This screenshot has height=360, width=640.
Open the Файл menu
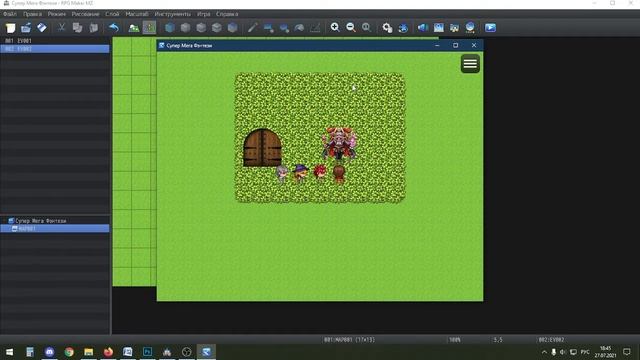coord(10,14)
